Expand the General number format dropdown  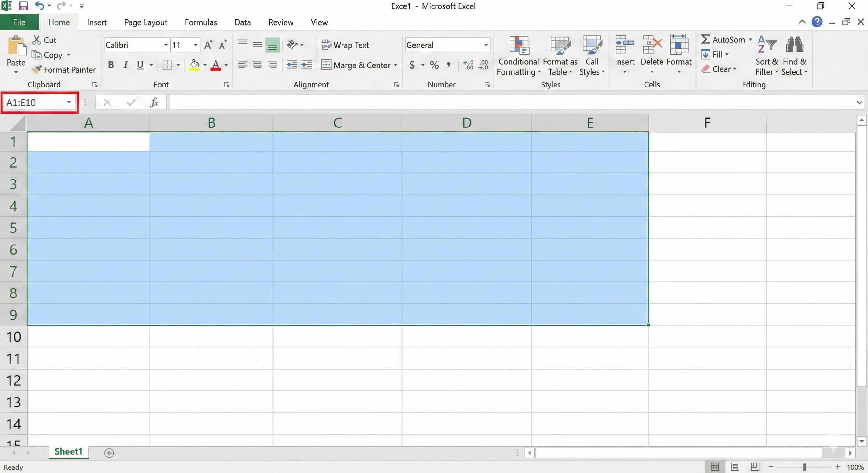(x=485, y=45)
